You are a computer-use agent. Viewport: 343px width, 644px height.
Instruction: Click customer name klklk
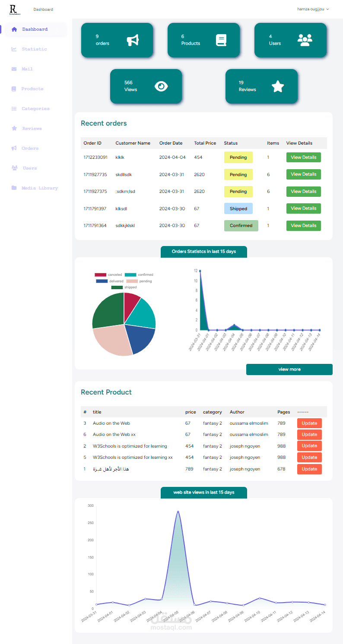(120, 158)
